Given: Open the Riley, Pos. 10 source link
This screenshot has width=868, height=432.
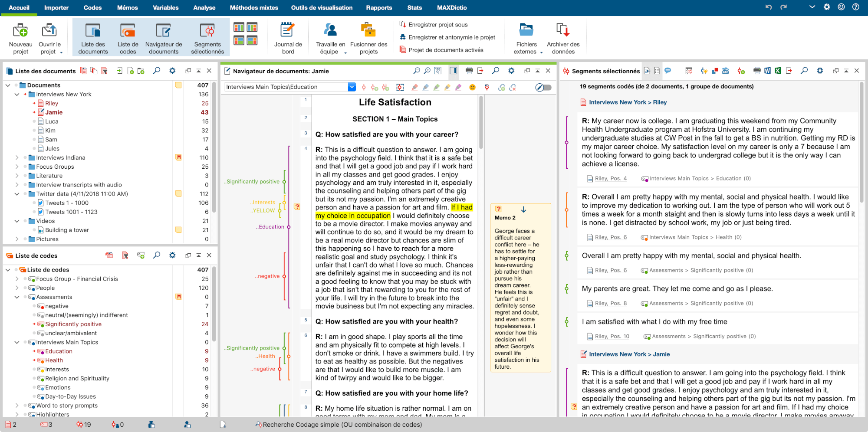Looking at the screenshot, I should point(612,336).
